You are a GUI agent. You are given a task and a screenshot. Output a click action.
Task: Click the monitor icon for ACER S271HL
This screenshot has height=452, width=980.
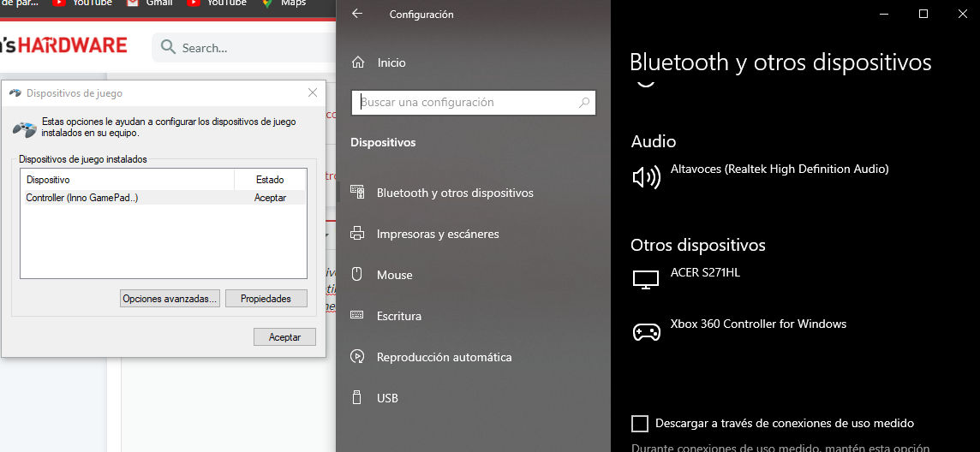point(646,280)
